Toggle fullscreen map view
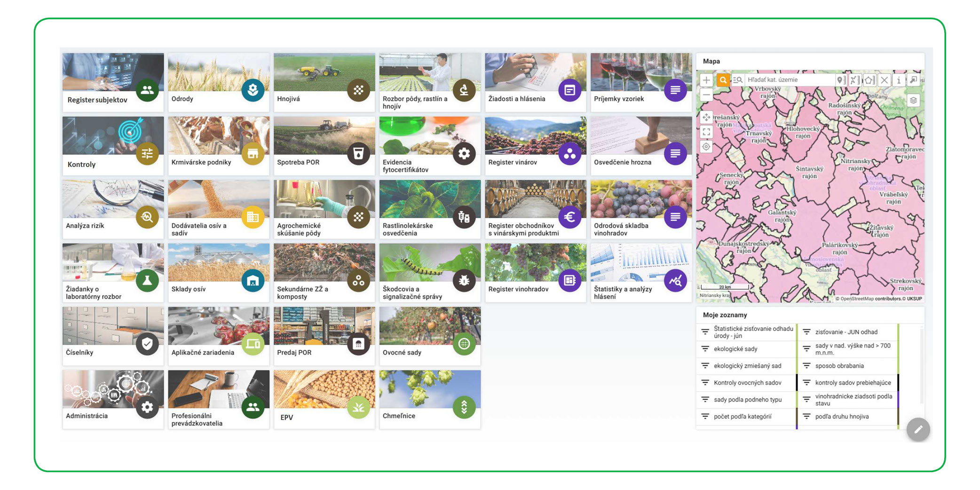Viewport: 980px width, 490px height. pyautogui.click(x=706, y=132)
